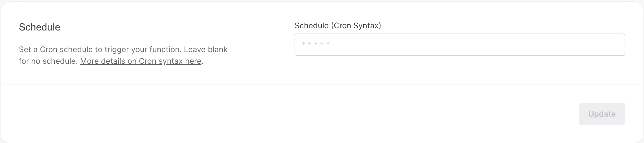Click the asterisks placeholder in the cron field
The height and width of the screenshot is (143, 644).
[316, 44]
